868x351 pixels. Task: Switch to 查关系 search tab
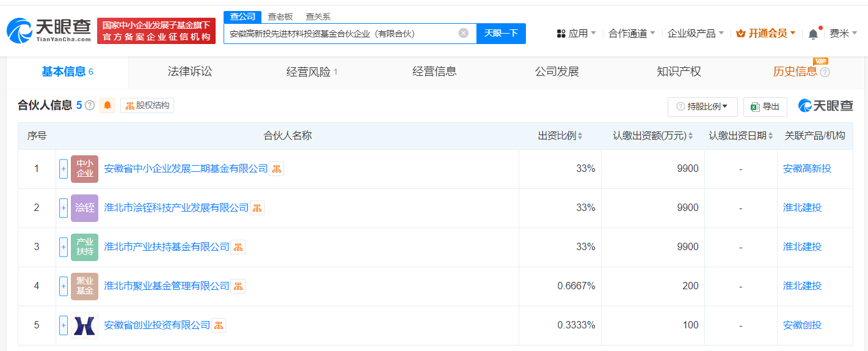point(318,17)
